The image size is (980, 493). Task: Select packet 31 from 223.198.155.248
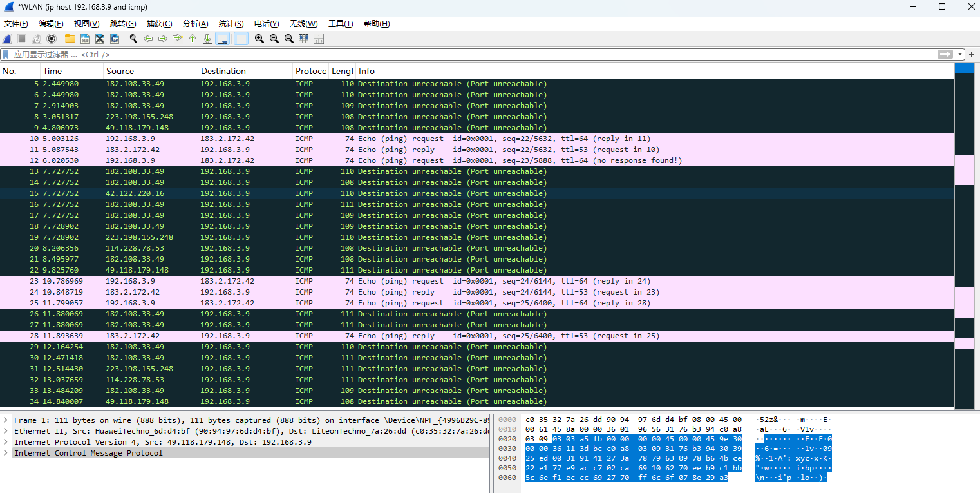click(476, 369)
